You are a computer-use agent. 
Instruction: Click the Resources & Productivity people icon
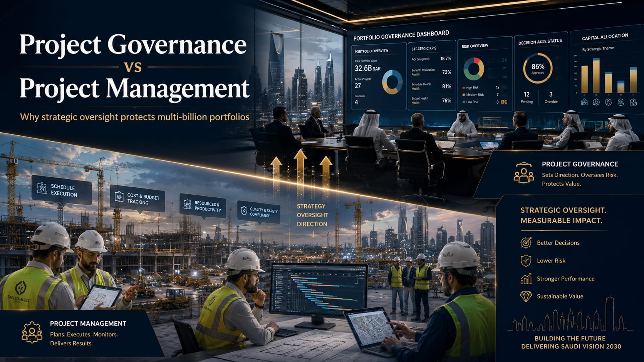[x=187, y=204]
